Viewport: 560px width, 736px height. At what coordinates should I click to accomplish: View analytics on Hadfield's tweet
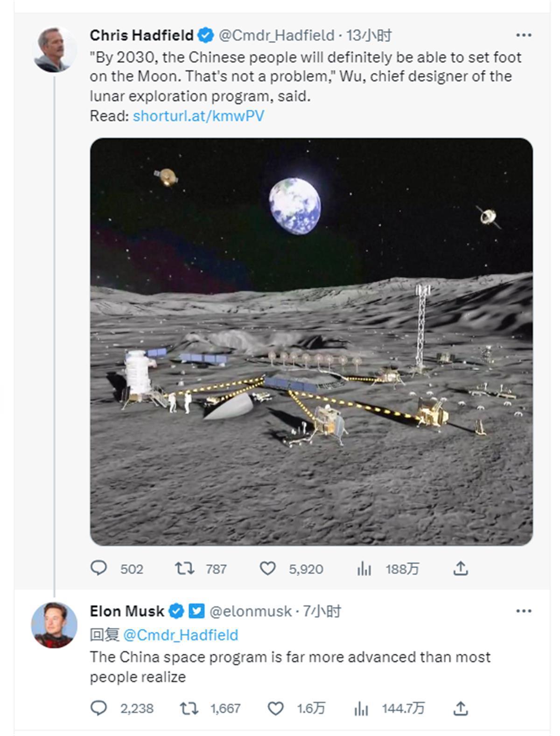364,568
